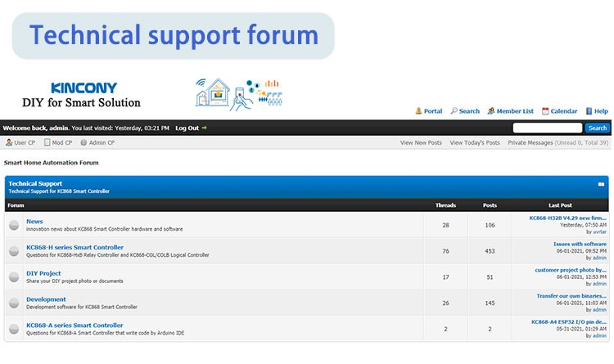This screenshot has height=364, width=614.
Task: Click the Help book icon
Action: tap(589, 111)
